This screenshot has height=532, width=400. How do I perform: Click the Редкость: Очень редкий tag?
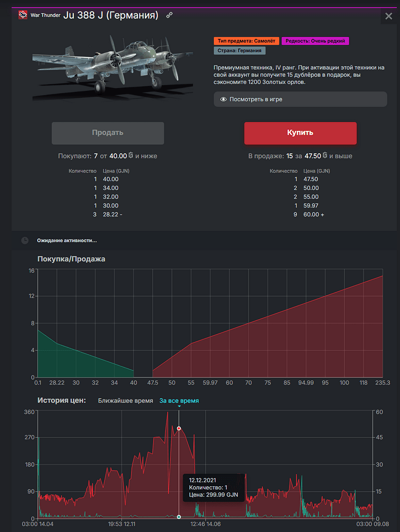point(315,41)
